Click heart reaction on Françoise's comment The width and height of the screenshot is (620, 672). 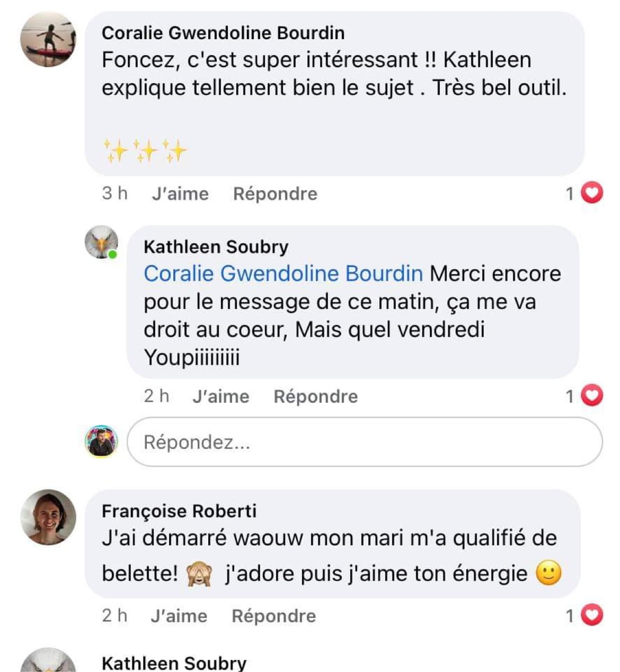(x=592, y=615)
